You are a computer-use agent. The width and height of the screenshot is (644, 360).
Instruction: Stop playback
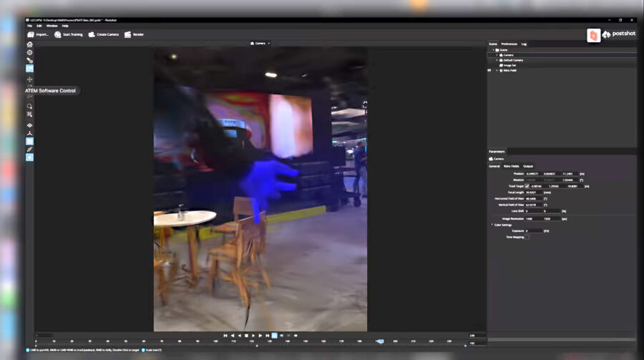(x=246, y=336)
